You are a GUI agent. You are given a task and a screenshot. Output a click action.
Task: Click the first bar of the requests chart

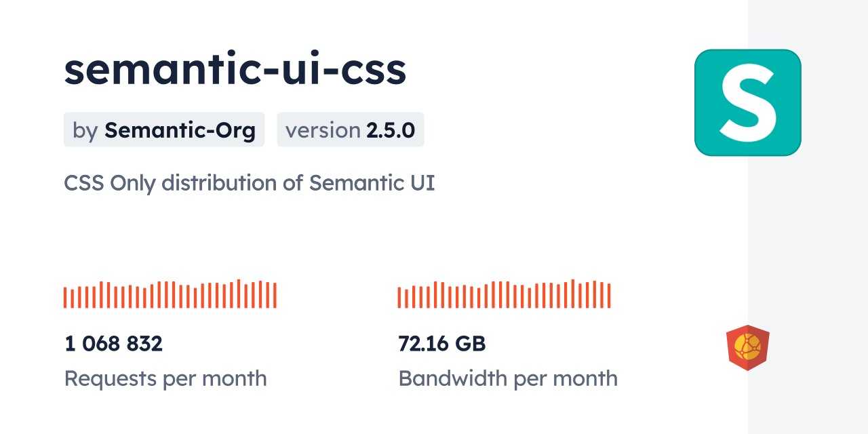click(65, 298)
